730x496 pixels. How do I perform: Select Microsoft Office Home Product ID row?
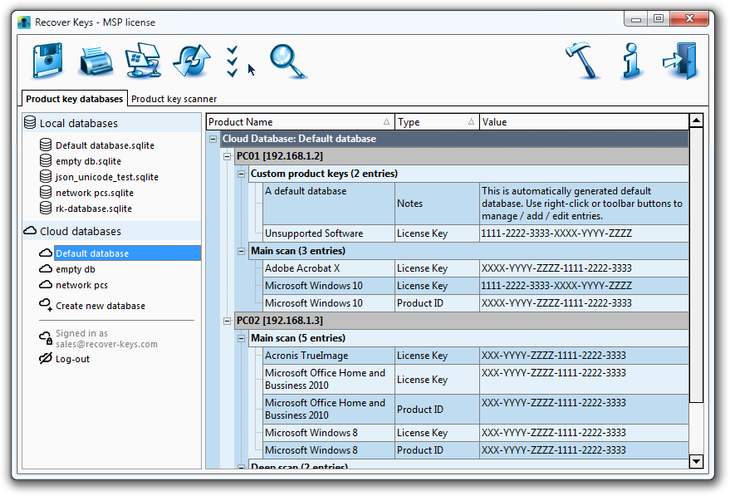(x=476, y=409)
